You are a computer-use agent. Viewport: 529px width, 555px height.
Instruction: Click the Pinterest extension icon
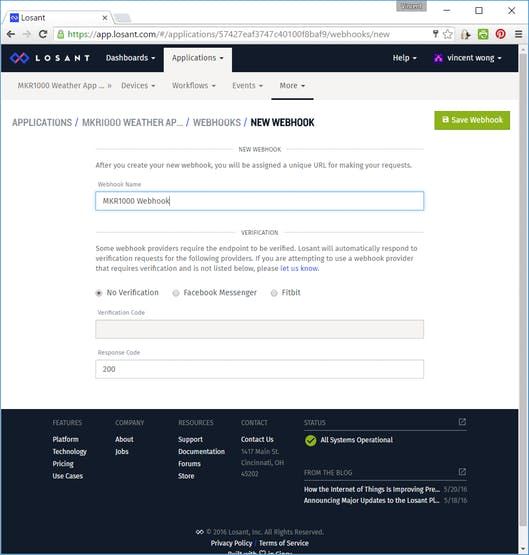pyautogui.click(x=500, y=34)
